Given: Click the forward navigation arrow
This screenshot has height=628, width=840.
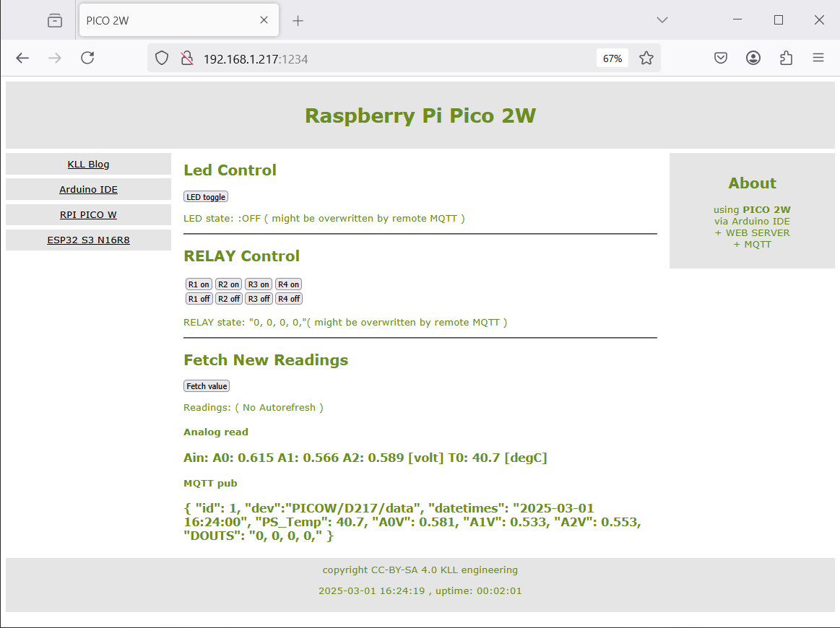Looking at the screenshot, I should tap(55, 58).
